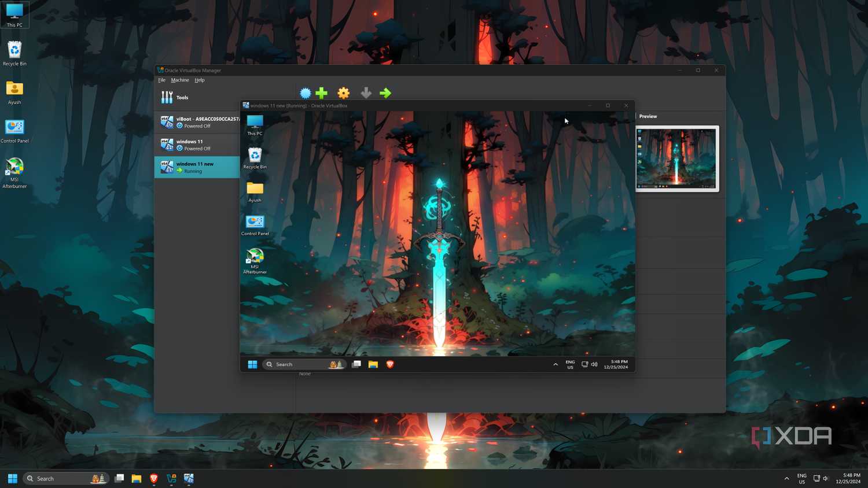
Task: Click the Ayush user folder on host desktop
Action: tap(14, 93)
